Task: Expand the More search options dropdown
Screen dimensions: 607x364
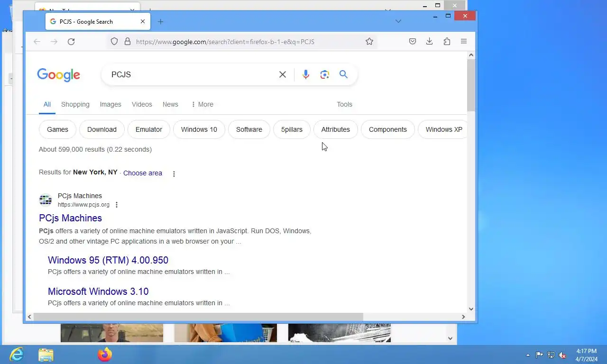Action: tap(202, 104)
